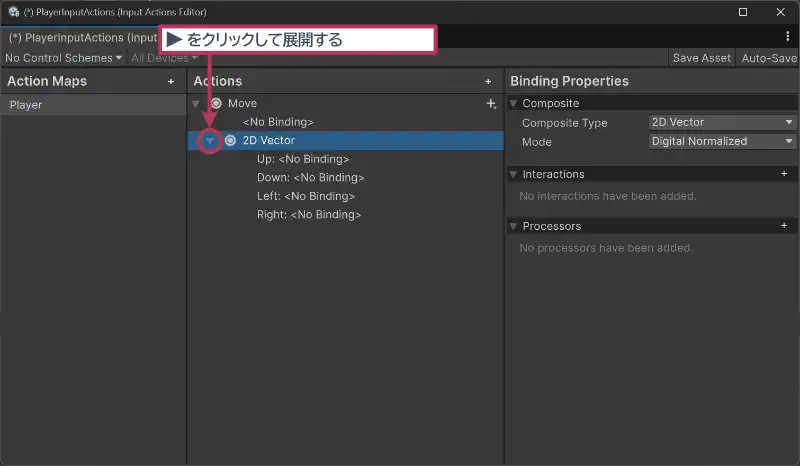Click the Move action icon
This screenshot has width=800, height=466.
[216, 104]
